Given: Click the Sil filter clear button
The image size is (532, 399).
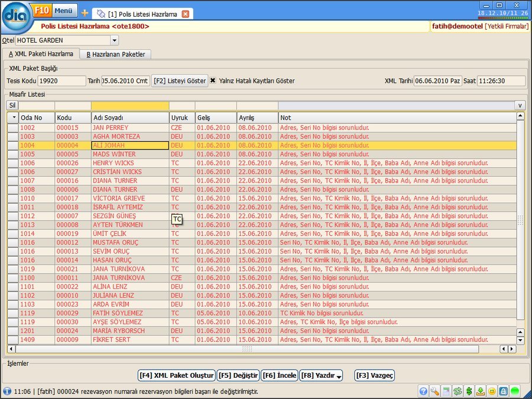Looking at the screenshot, I should [12, 105].
